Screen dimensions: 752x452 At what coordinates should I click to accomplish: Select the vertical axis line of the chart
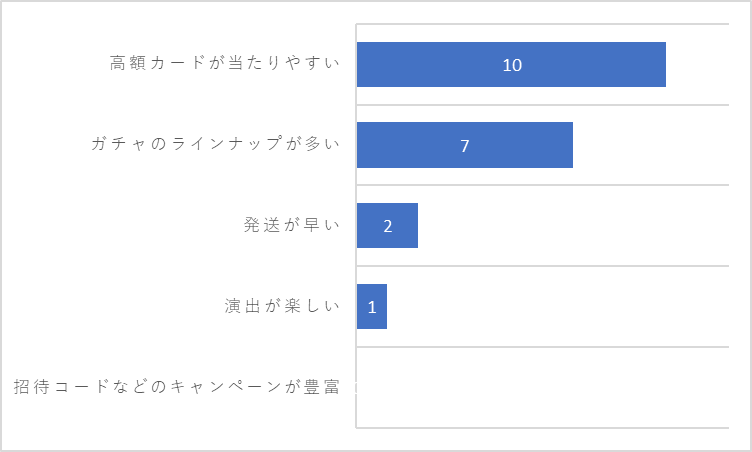pyautogui.click(x=356, y=226)
